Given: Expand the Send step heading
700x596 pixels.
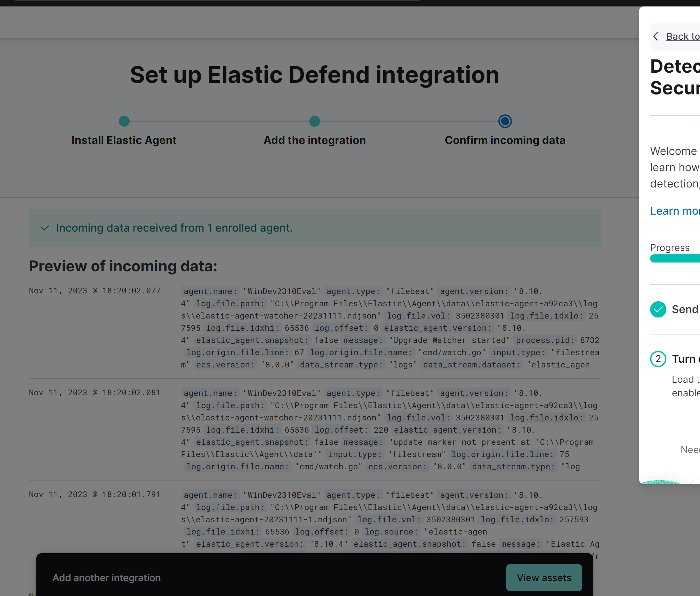Looking at the screenshot, I should point(685,309).
